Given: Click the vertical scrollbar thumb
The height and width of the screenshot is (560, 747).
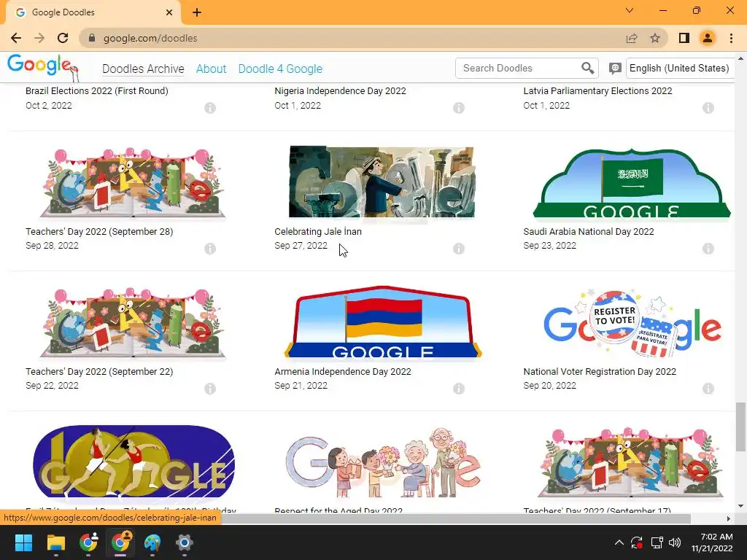Looking at the screenshot, I should point(740,427).
